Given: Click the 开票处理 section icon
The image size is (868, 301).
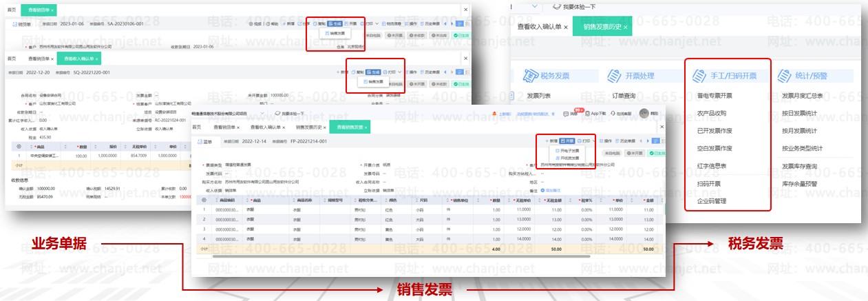Looking at the screenshot, I should point(615,74).
